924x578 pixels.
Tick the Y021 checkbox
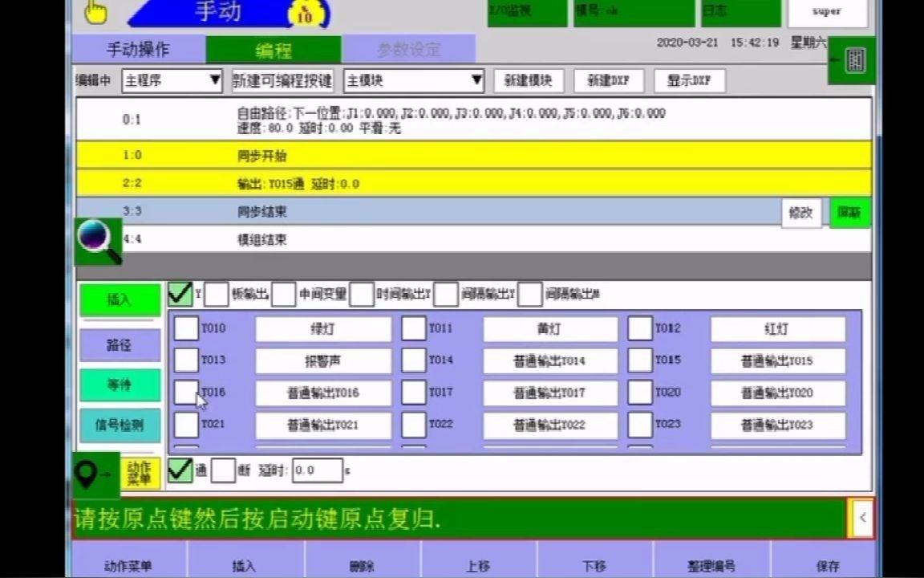tap(186, 424)
